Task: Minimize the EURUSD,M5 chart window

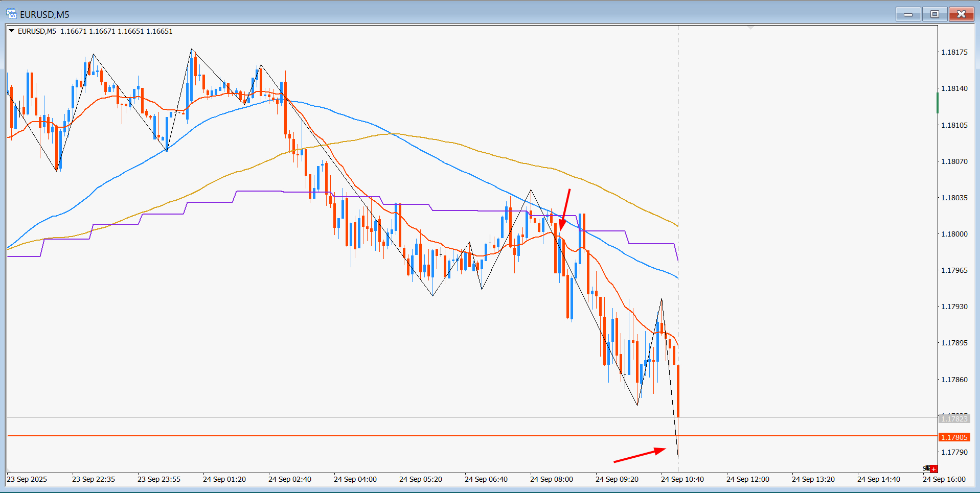Action: coord(908,14)
